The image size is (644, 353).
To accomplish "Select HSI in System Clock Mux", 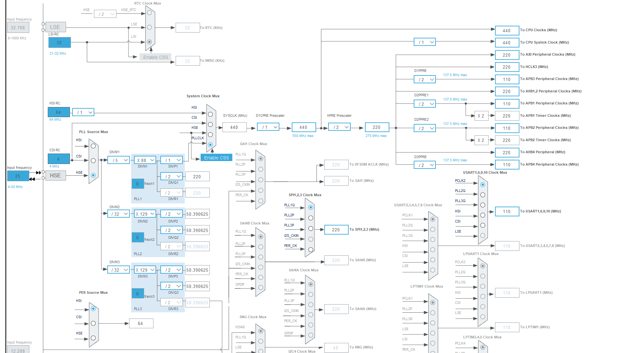I will pos(210,114).
